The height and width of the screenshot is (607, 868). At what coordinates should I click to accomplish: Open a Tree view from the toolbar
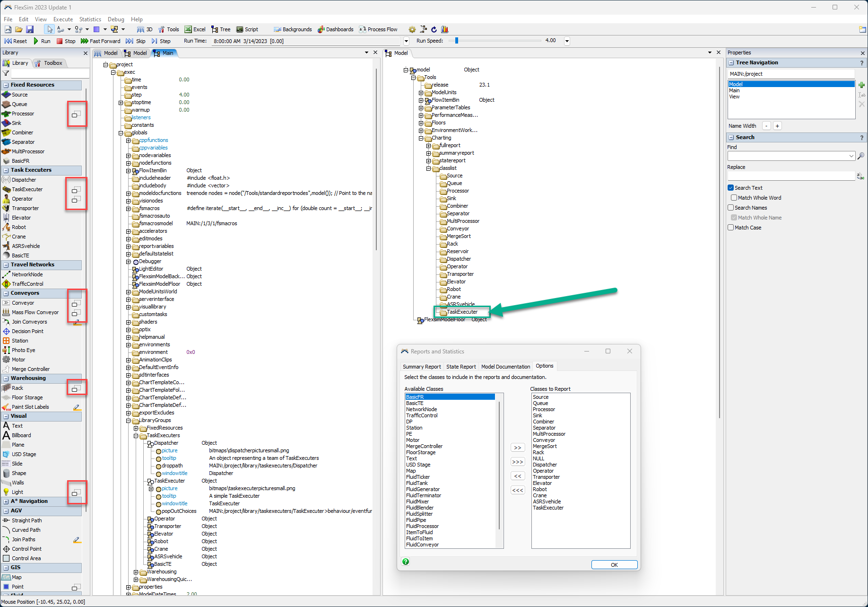[221, 29]
